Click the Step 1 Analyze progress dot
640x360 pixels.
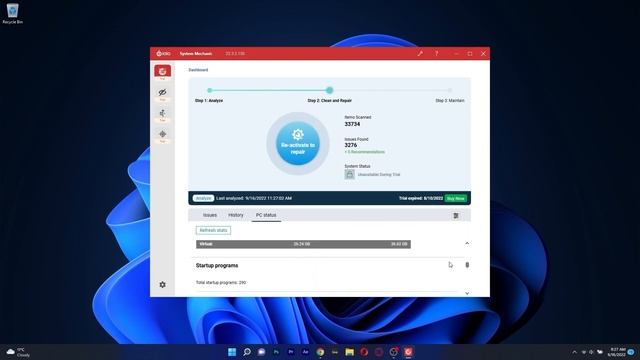pyautogui.click(x=209, y=90)
